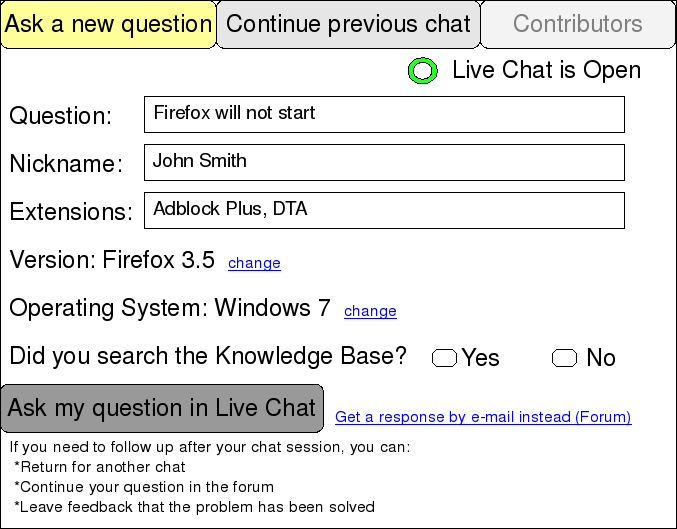This screenshot has height=529, width=677.
Task: Click the Question field containing Firefox will not start
Action: (384, 114)
